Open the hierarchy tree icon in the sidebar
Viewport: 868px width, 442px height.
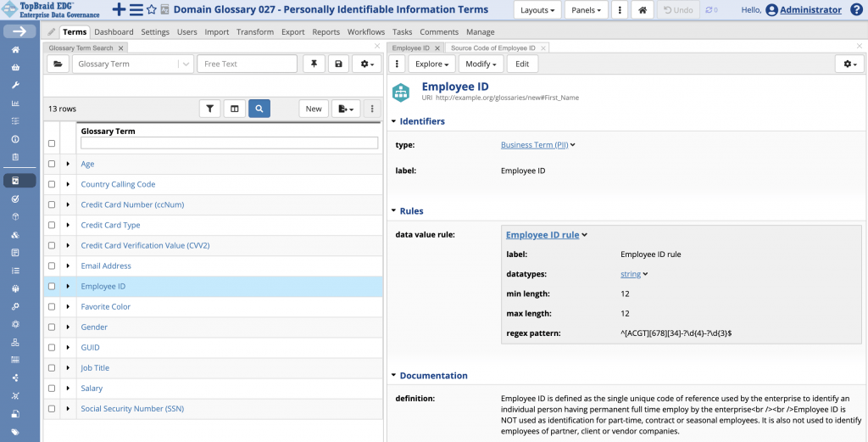[x=15, y=342]
